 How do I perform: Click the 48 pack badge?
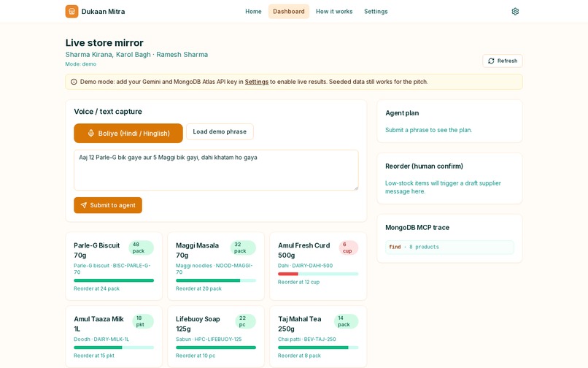141,248
